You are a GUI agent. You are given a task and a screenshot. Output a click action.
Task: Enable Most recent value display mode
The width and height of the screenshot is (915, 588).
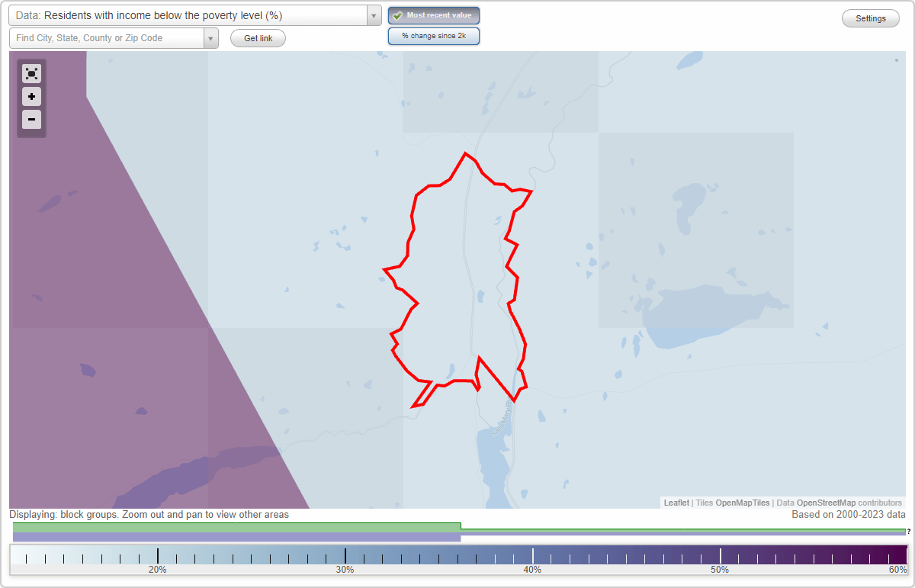pyautogui.click(x=433, y=14)
